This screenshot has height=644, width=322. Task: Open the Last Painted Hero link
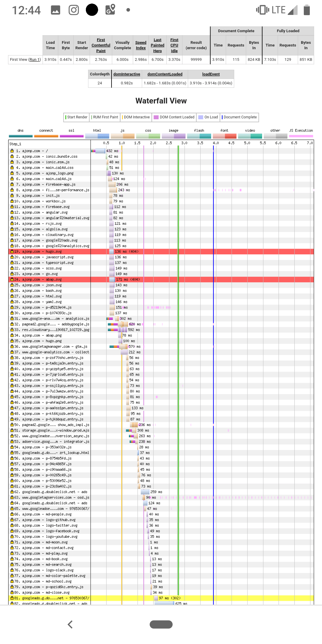tap(157, 45)
